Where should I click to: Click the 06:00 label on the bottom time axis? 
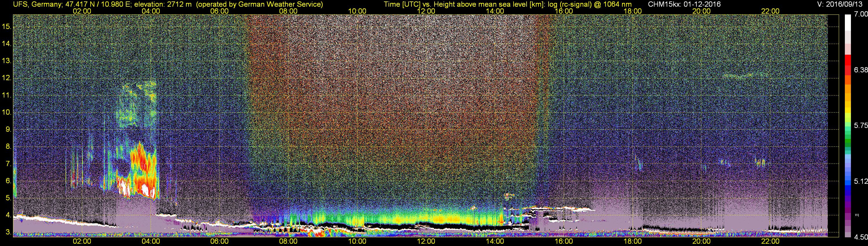(219, 242)
